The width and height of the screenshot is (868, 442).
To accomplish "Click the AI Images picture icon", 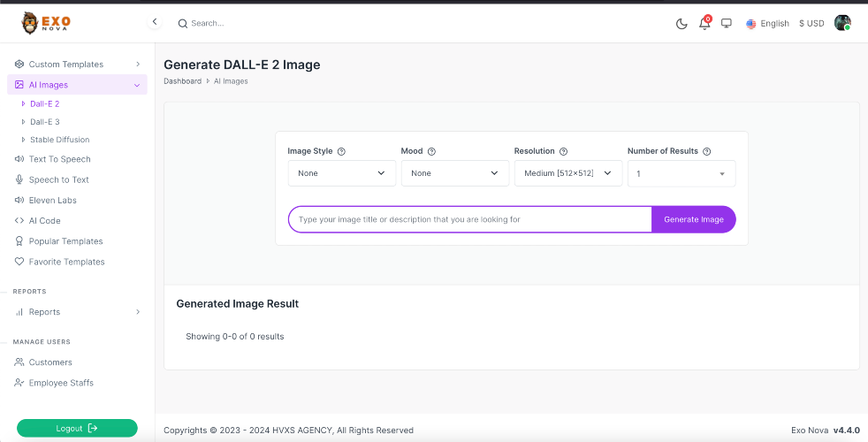I will 19,85.
